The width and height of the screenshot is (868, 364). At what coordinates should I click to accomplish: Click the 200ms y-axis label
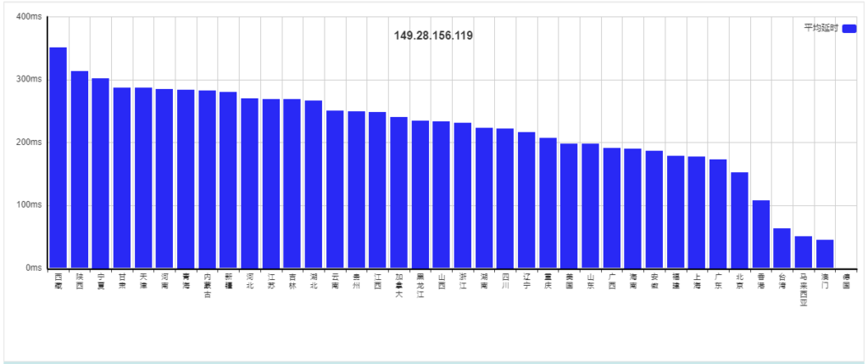29,143
